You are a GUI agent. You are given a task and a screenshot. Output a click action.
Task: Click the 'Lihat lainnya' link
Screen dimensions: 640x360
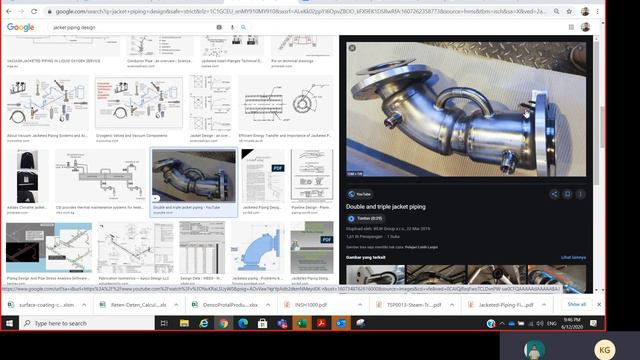573,258
